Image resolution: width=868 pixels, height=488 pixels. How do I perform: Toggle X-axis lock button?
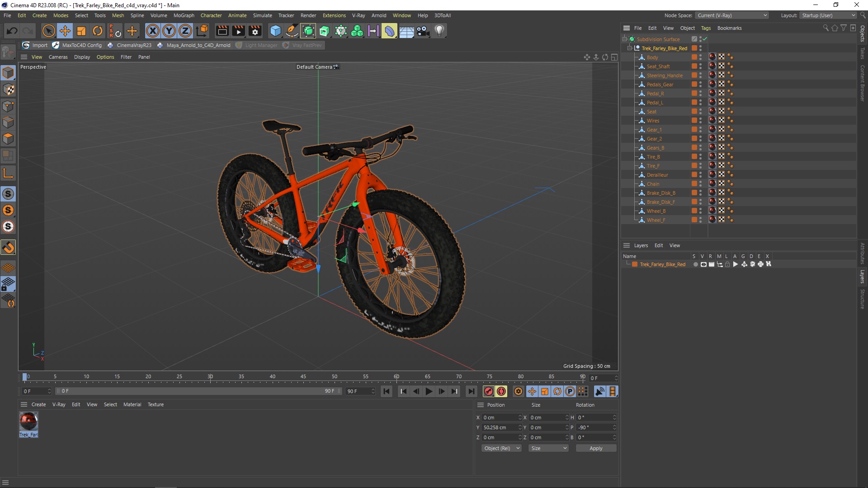153,31
